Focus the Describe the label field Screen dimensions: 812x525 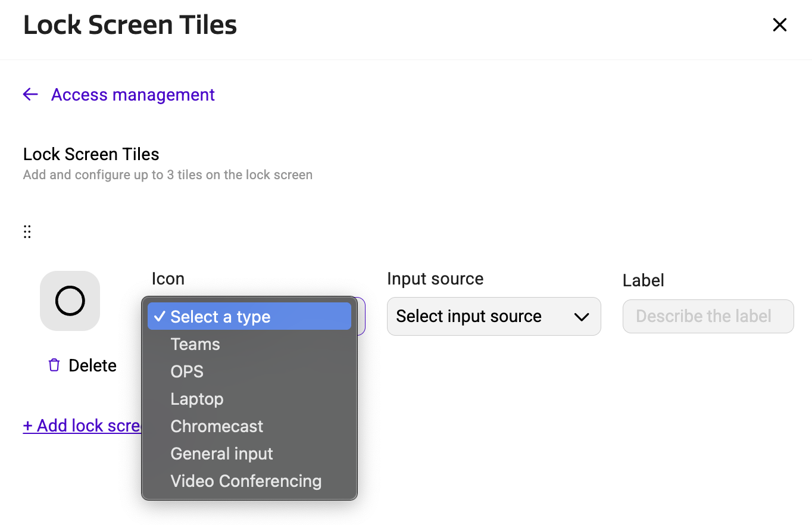tap(707, 317)
